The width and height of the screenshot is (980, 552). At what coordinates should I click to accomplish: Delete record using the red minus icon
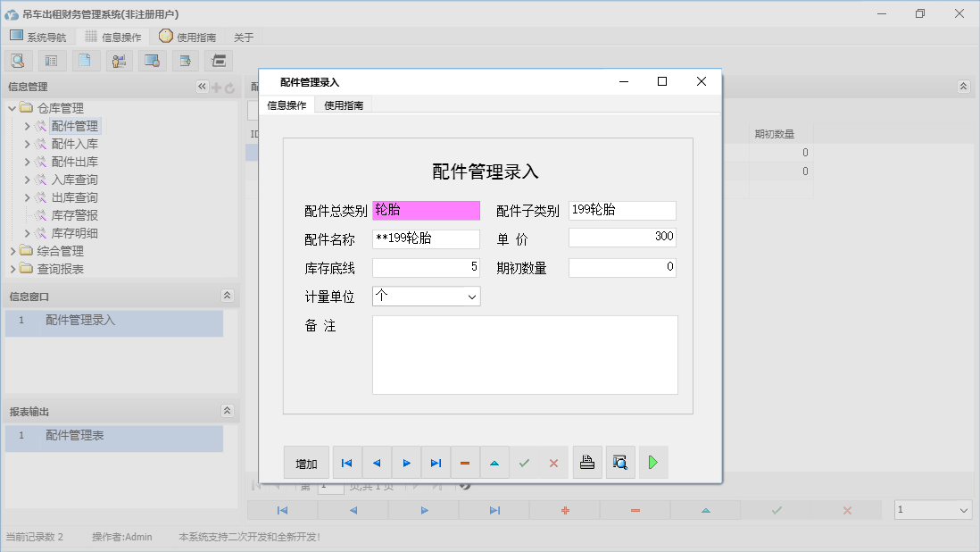(x=465, y=462)
